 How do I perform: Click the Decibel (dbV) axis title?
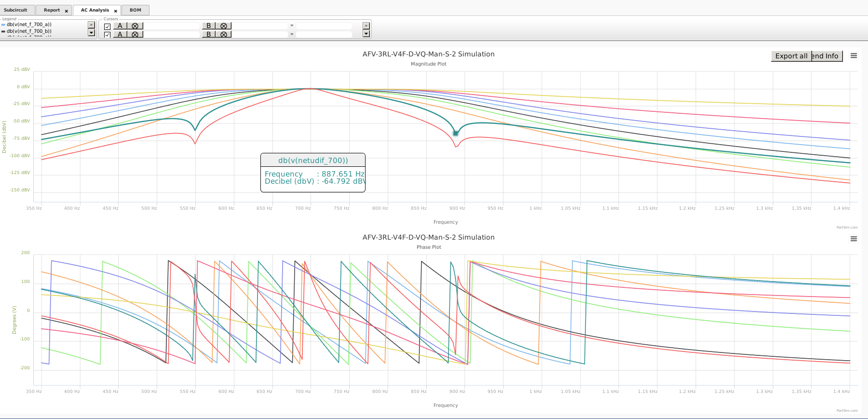4,137
